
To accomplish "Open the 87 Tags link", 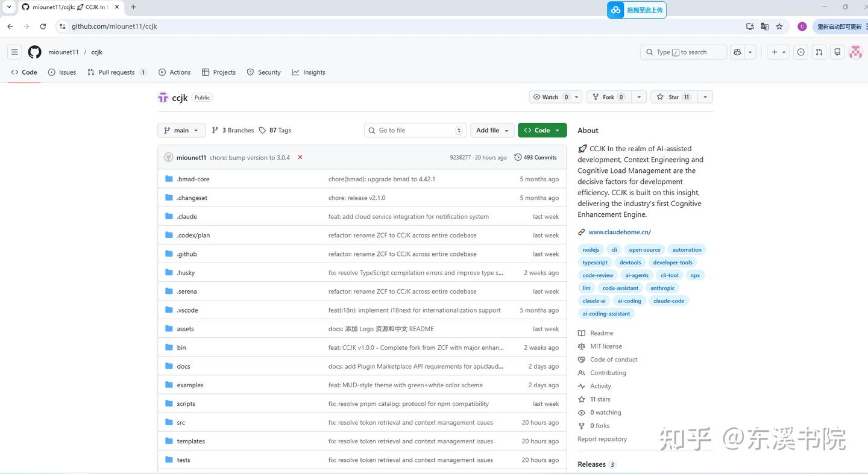I will (x=275, y=130).
